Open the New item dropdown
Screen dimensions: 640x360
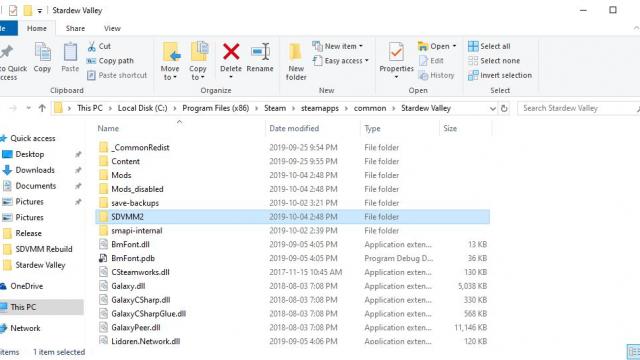point(338,46)
